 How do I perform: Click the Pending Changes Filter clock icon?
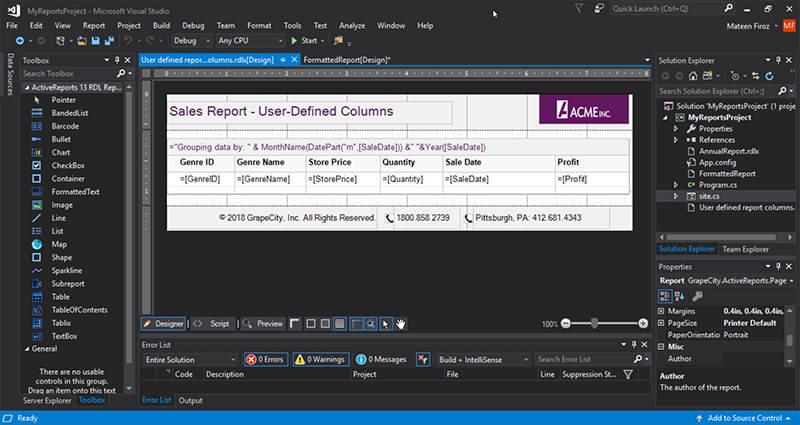pyautogui.click(x=734, y=76)
